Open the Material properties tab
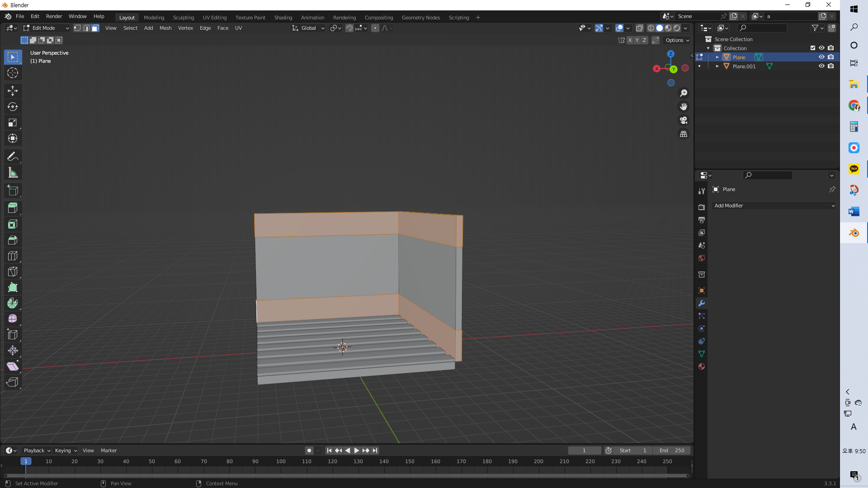Image resolution: width=868 pixels, height=488 pixels. (702, 366)
